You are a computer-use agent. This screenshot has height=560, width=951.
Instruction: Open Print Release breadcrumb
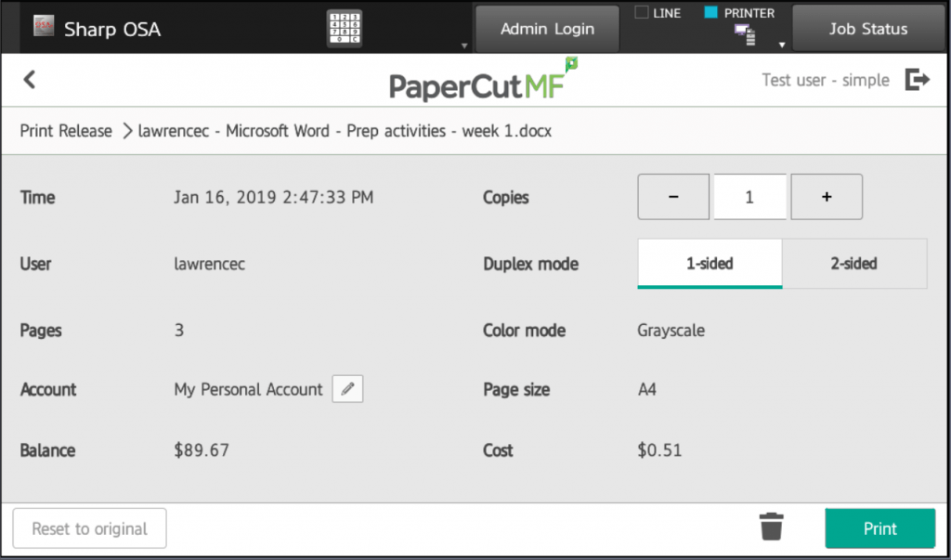pyautogui.click(x=66, y=131)
